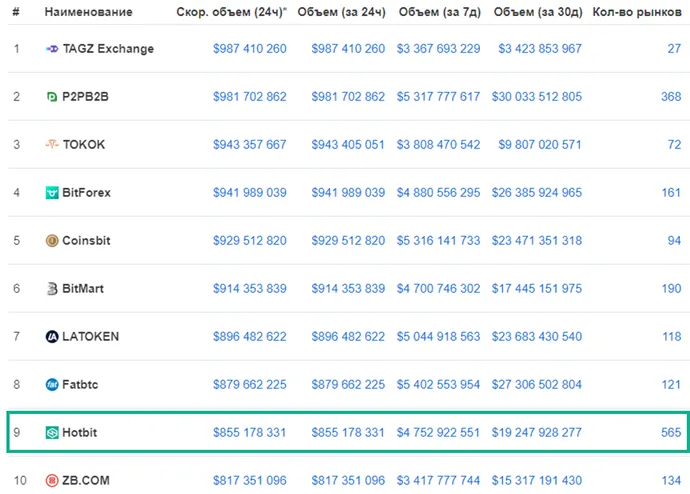Open the Hotbit exchange name
Image resolution: width=690 pixels, height=494 pixels.
pos(80,432)
